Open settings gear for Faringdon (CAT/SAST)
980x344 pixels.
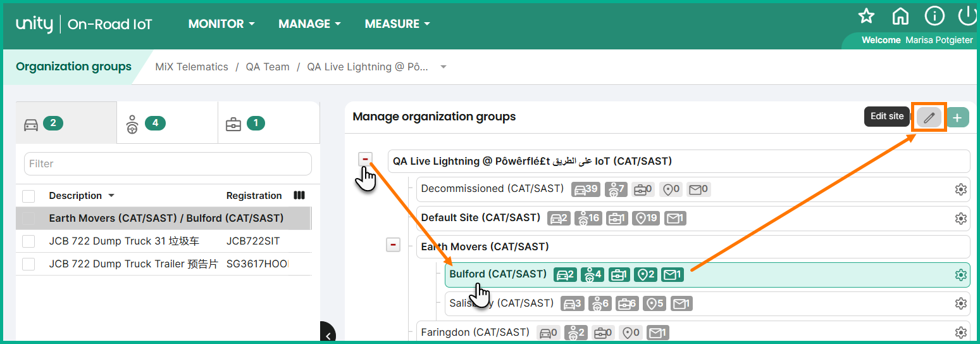tap(960, 332)
